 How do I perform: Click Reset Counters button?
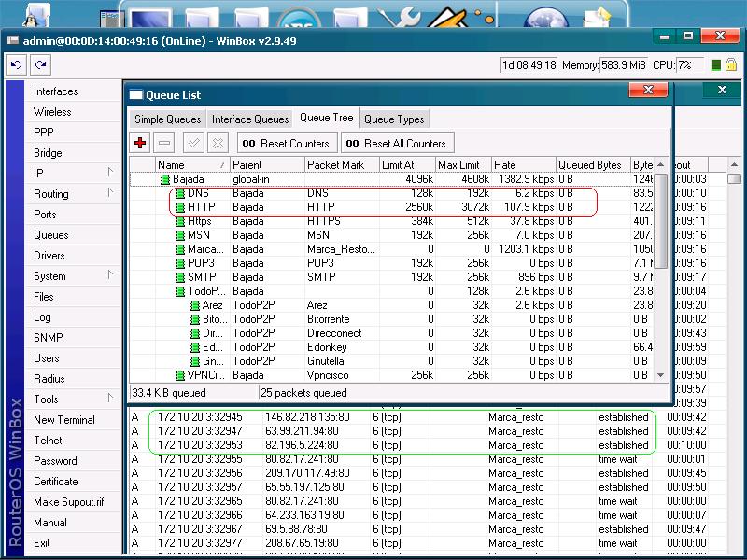point(288,143)
